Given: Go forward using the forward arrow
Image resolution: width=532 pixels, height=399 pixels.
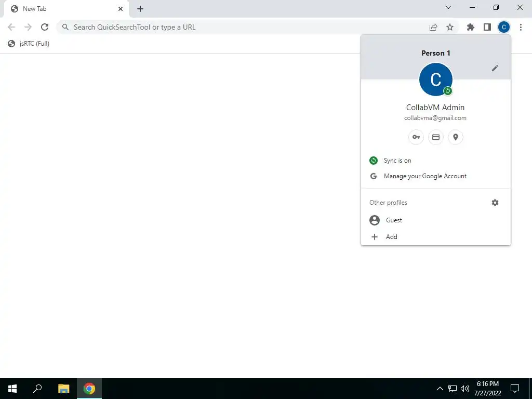Looking at the screenshot, I should click(x=28, y=27).
